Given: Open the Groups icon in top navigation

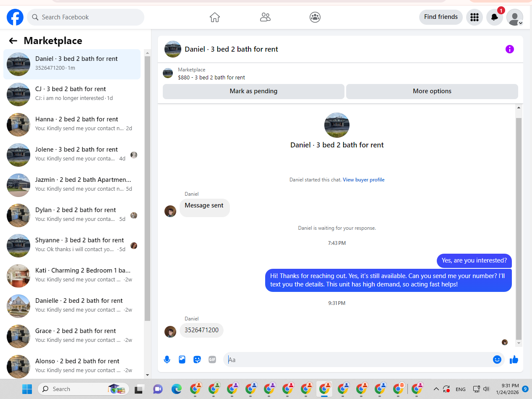Looking at the screenshot, I should point(315,17).
